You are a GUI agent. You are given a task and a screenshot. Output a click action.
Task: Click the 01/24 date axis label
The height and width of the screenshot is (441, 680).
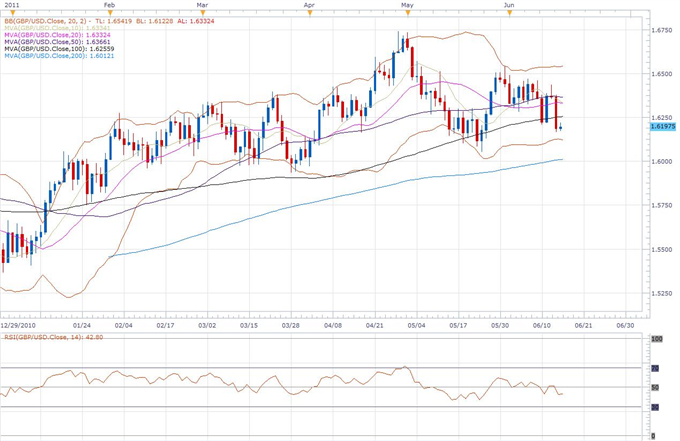(x=82, y=325)
